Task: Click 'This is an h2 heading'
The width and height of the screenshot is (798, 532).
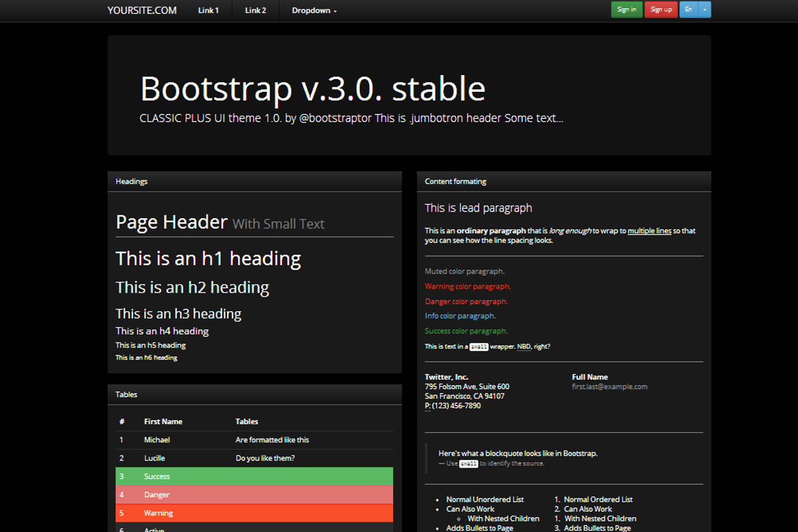Action: point(192,287)
